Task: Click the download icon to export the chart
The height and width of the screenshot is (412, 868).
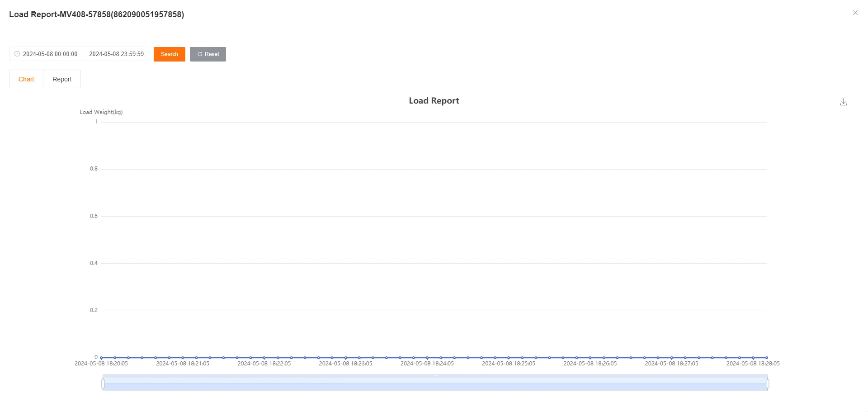Action: tap(843, 102)
